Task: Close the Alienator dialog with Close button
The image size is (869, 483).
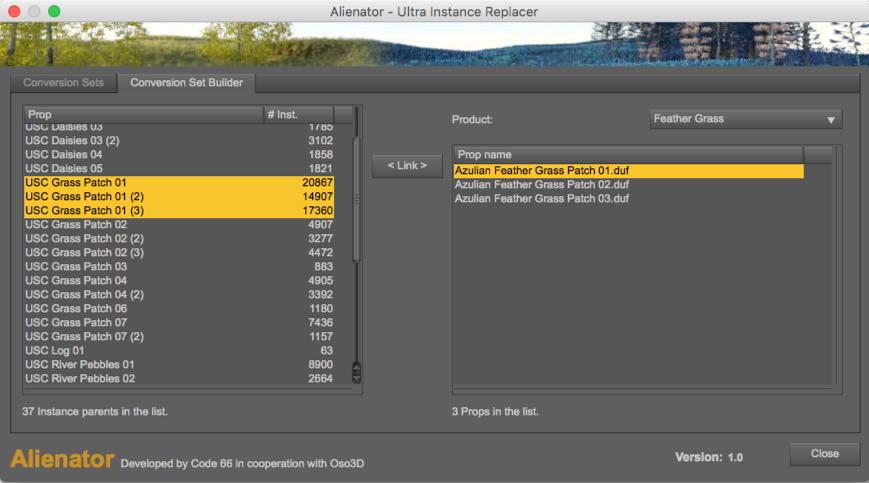Action: (x=824, y=454)
